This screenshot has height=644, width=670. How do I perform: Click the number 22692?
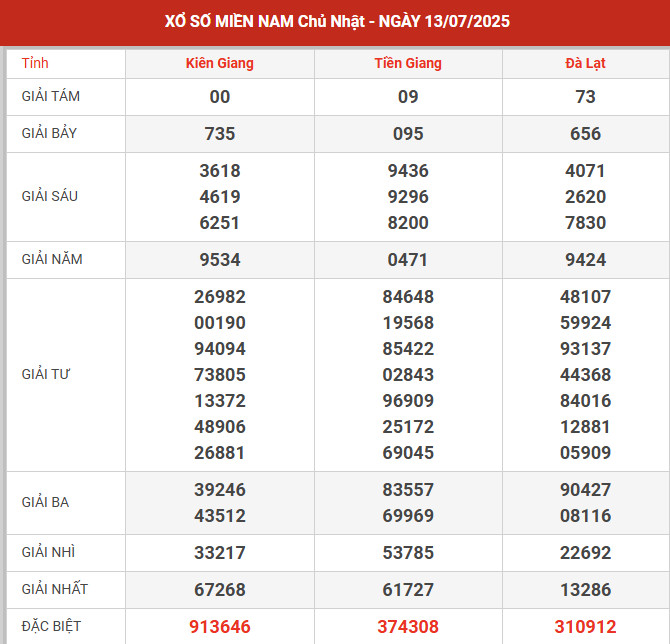click(585, 553)
